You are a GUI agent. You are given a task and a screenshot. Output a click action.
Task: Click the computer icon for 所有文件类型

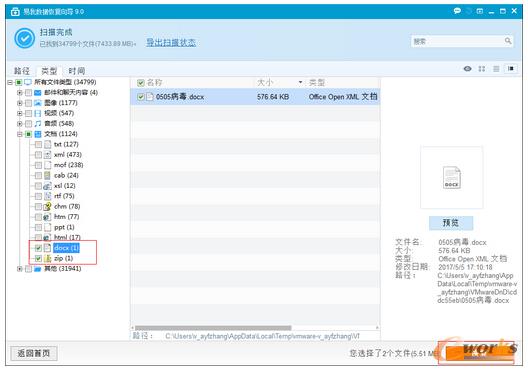click(x=28, y=82)
